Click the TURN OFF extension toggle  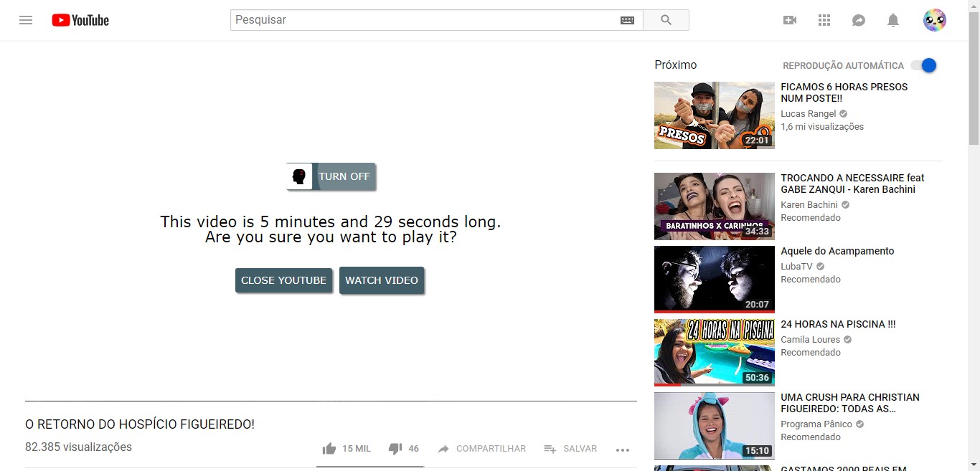point(331,176)
